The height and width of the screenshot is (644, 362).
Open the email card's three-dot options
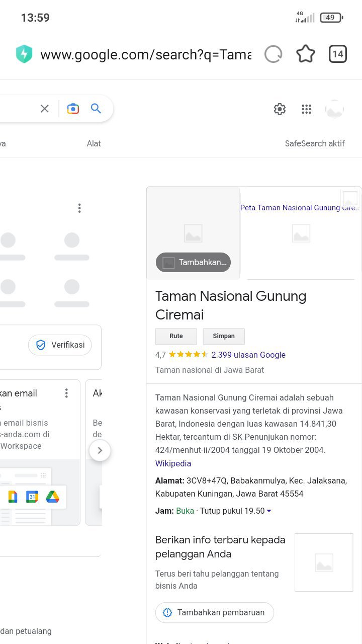click(x=66, y=393)
